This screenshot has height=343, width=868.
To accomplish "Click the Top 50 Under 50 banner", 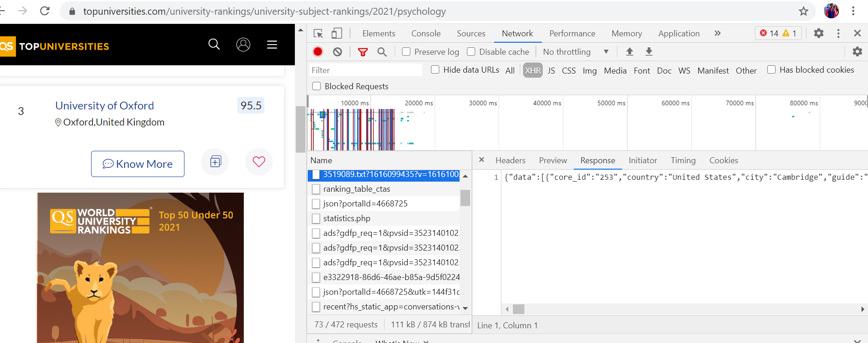I will point(140,268).
